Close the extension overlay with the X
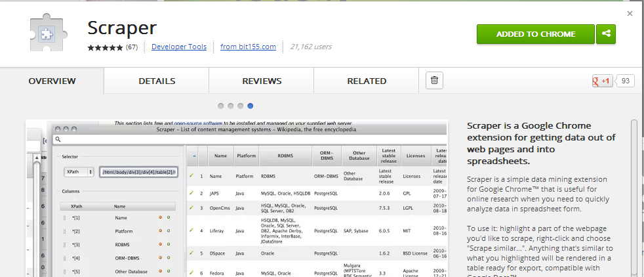 [x=630, y=13]
